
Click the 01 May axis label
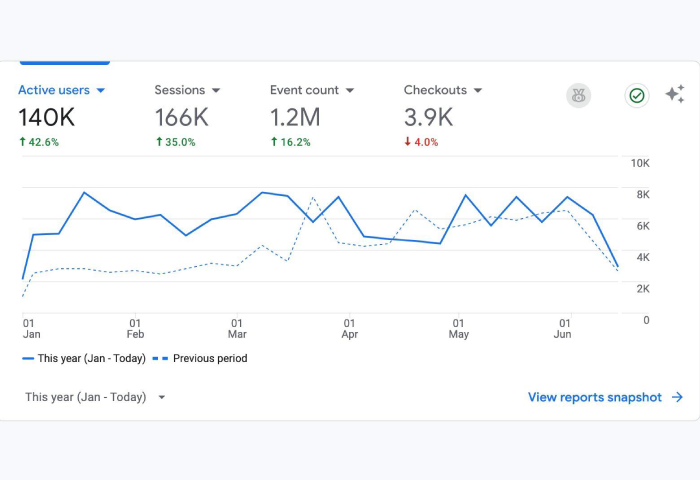458,329
